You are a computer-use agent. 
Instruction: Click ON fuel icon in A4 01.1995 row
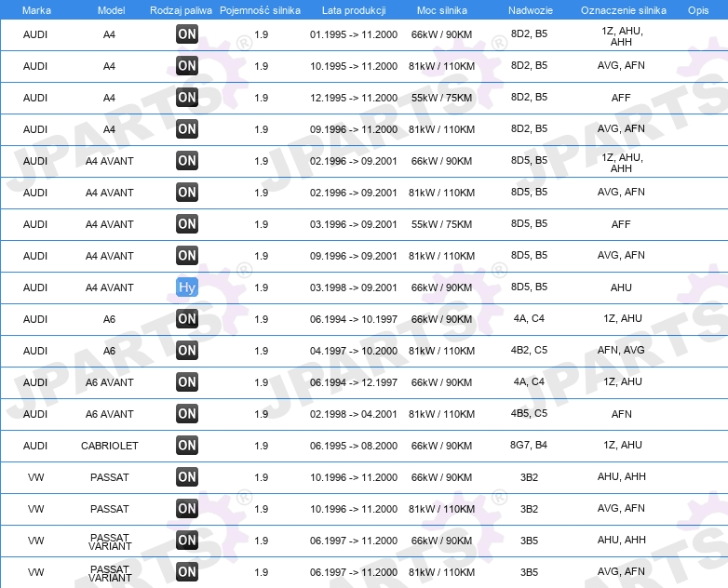coord(187,33)
